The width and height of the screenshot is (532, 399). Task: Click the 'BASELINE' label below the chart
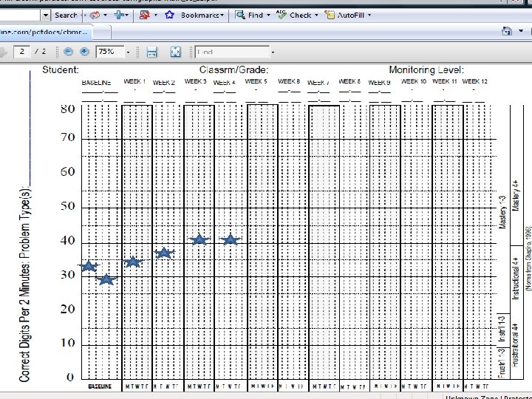coord(100,386)
